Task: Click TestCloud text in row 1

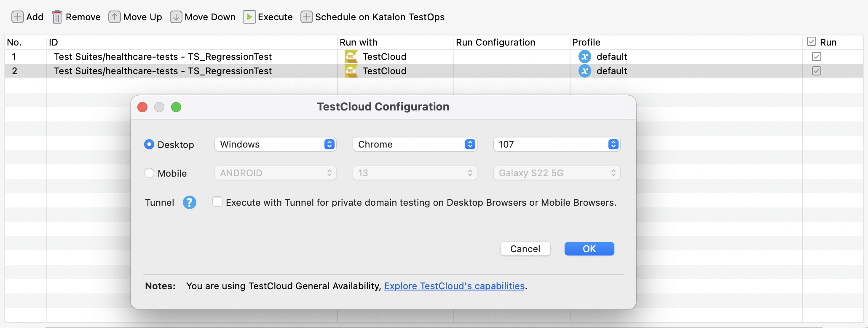Action: coord(384,56)
